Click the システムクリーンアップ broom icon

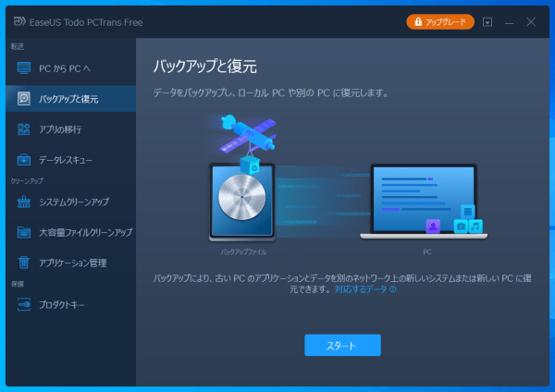point(24,202)
